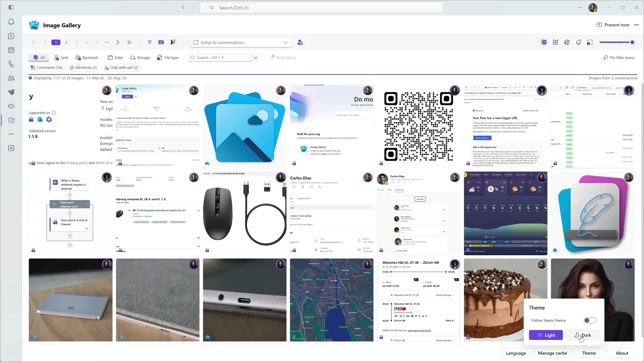This screenshot has height=362, width=644.
Task: Click the flag icon in toolbar
Action: (173, 42)
